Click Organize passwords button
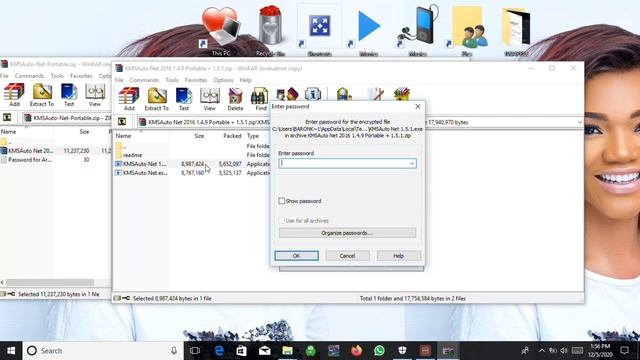640x360 pixels. [347, 233]
